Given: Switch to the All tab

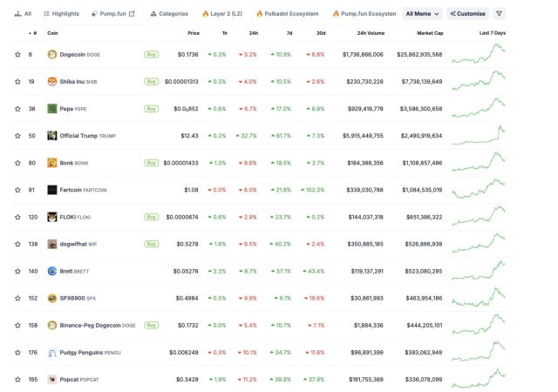Looking at the screenshot, I should [x=23, y=14].
